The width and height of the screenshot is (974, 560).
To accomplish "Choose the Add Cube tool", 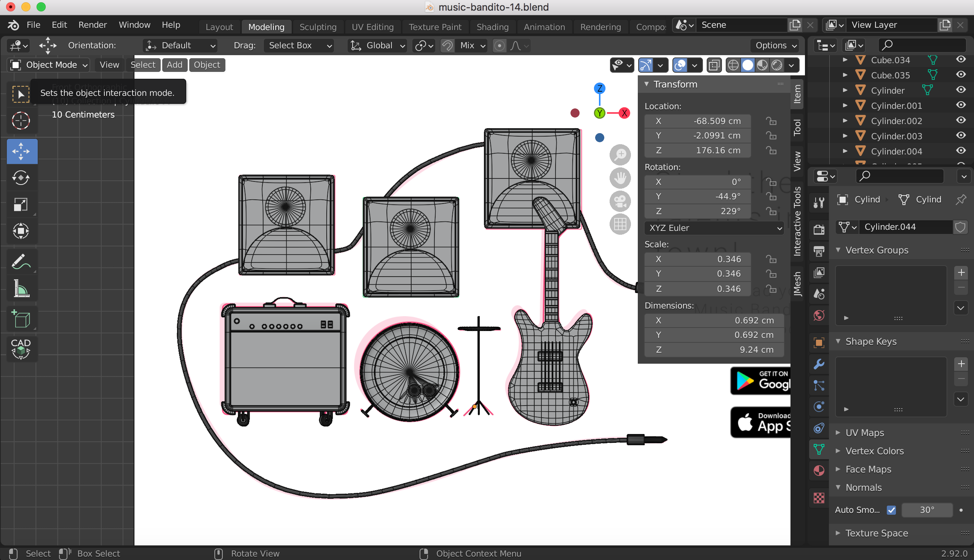I will click(21, 319).
